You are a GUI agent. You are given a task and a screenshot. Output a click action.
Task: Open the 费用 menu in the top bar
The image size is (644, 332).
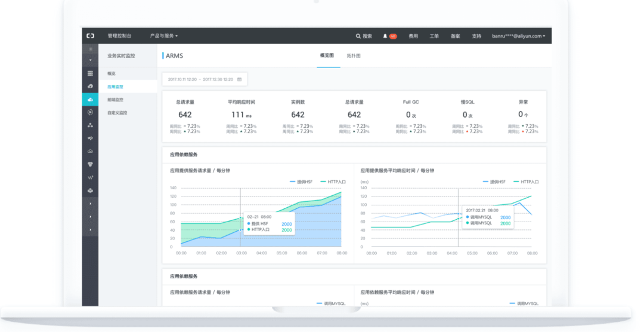(413, 36)
